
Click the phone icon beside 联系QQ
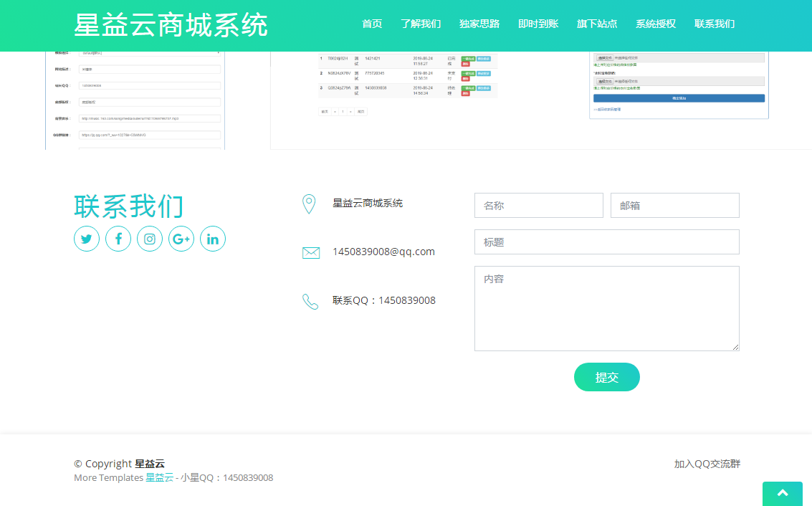pos(310,300)
